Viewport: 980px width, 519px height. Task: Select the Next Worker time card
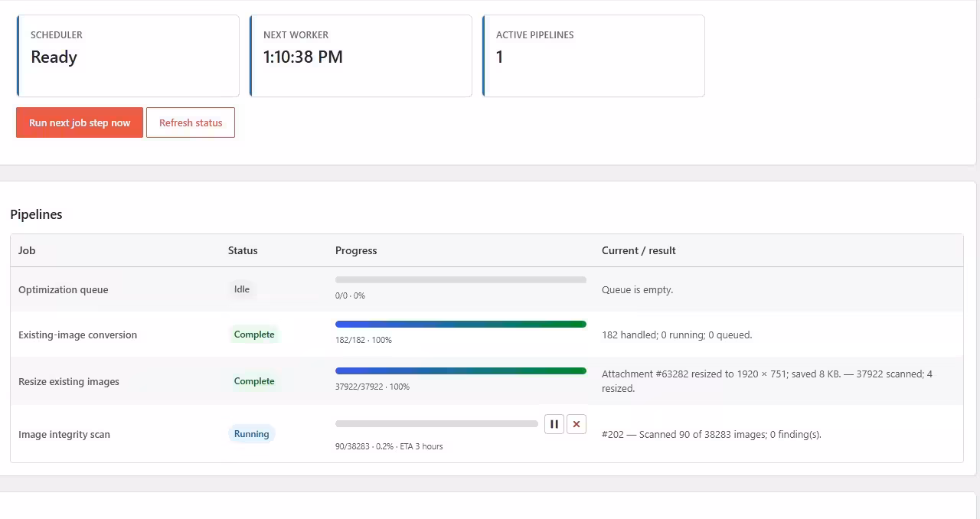(361, 56)
